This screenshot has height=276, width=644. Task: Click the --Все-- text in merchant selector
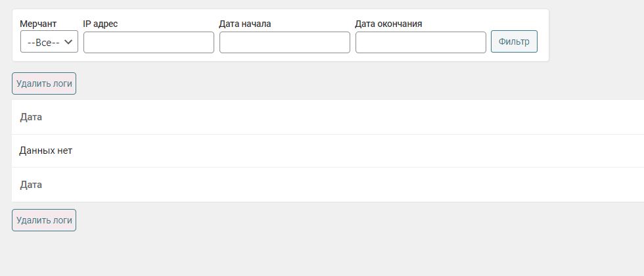click(43, 42)
